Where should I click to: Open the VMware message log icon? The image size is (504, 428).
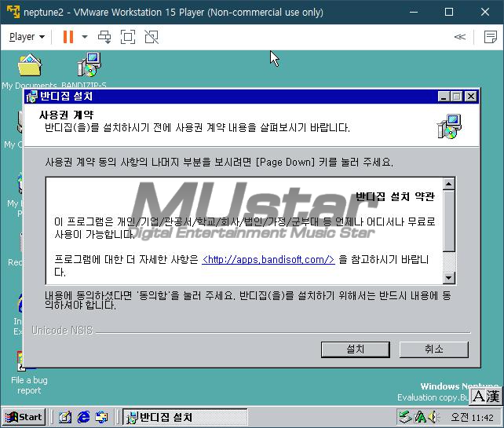[x=491, y=37]
